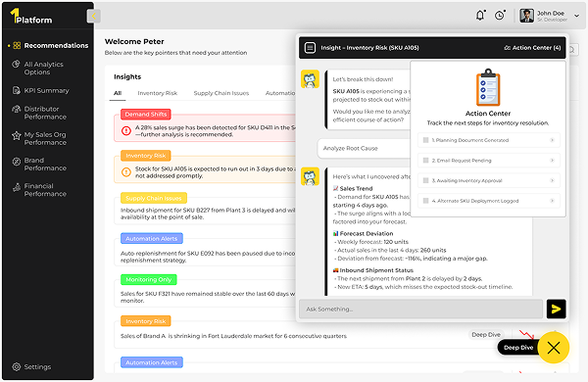Click the red downward trend icon
Screen dimensions: 588x382
click(x=526, y=334)
